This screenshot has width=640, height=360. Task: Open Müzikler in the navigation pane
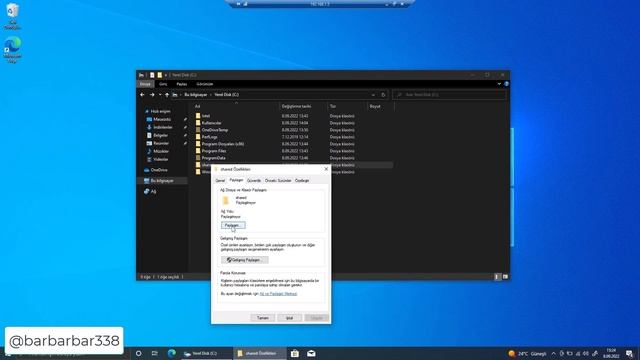[161, 151]
